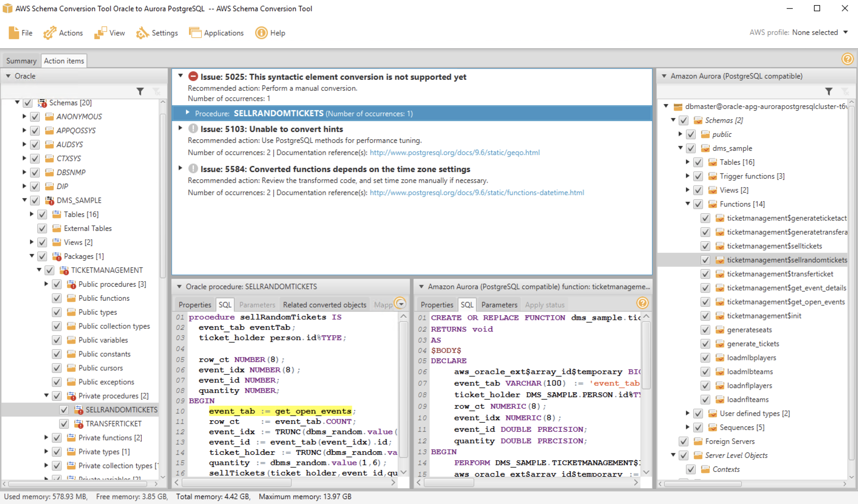Toggle the Trigger functions [3] checkbox

pyautogui.click(x=698, y=176)
